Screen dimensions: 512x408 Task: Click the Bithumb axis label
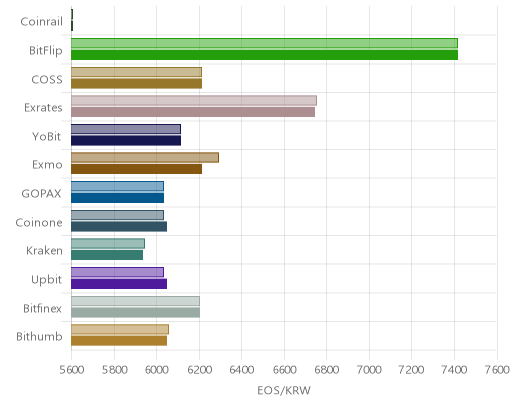[39, 337]
